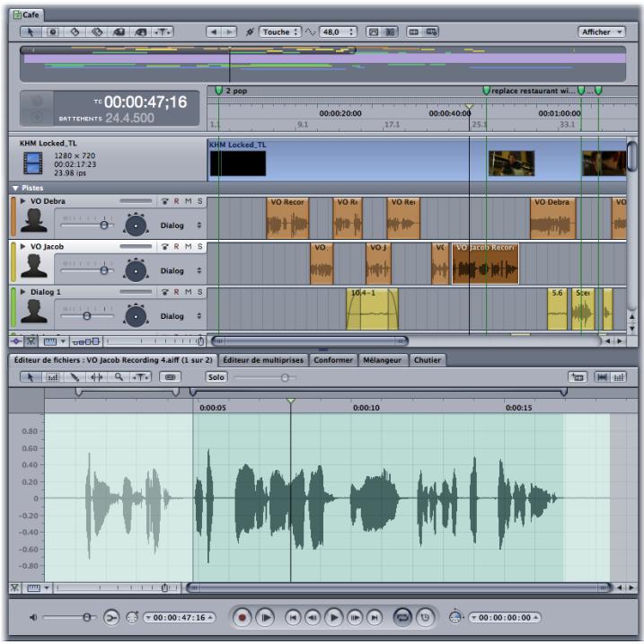This screenshot has height=644, width=644.
Task: Toggle cycle loop playback button
Action: 402,617
